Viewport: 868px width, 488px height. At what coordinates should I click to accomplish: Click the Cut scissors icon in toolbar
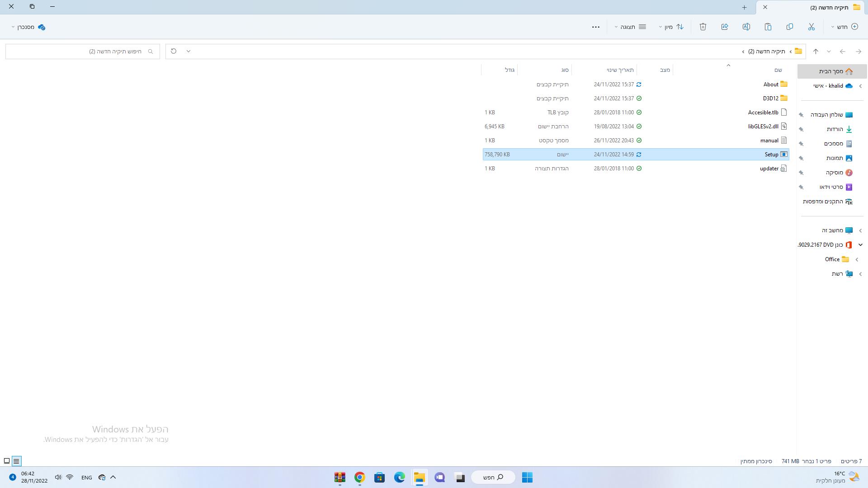(811, 27)
